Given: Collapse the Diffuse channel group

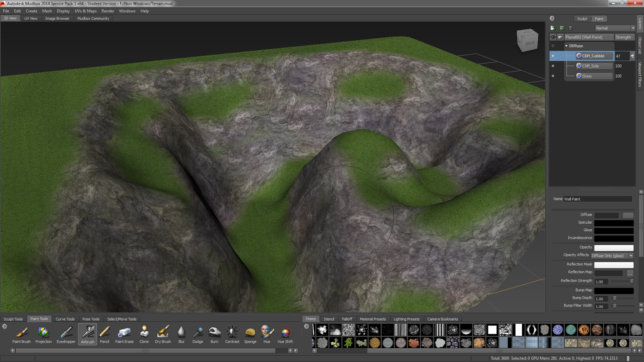Looking at the screenshot, I should point(566,46).
